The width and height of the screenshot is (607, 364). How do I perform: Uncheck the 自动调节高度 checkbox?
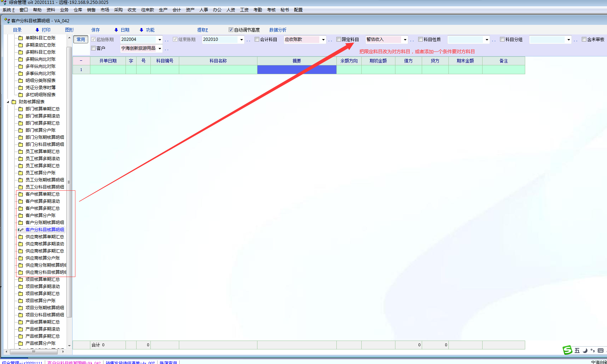click(231, 30)
